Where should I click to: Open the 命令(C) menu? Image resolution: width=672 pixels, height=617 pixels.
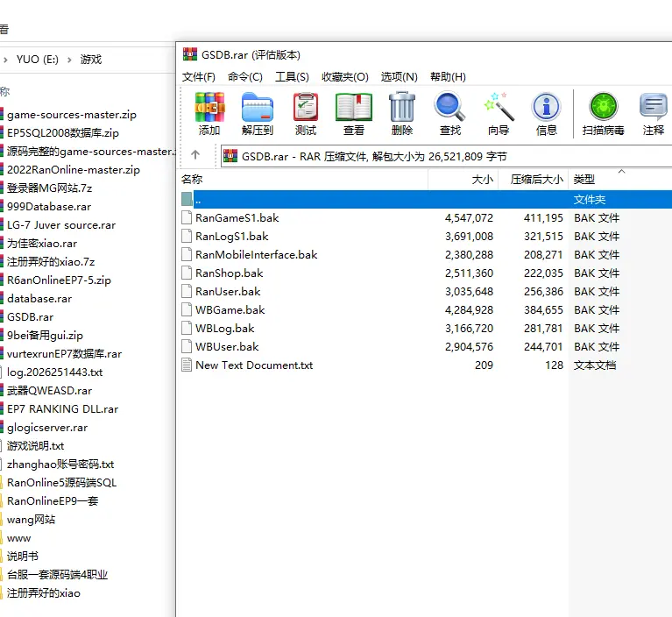coord(245,77)
